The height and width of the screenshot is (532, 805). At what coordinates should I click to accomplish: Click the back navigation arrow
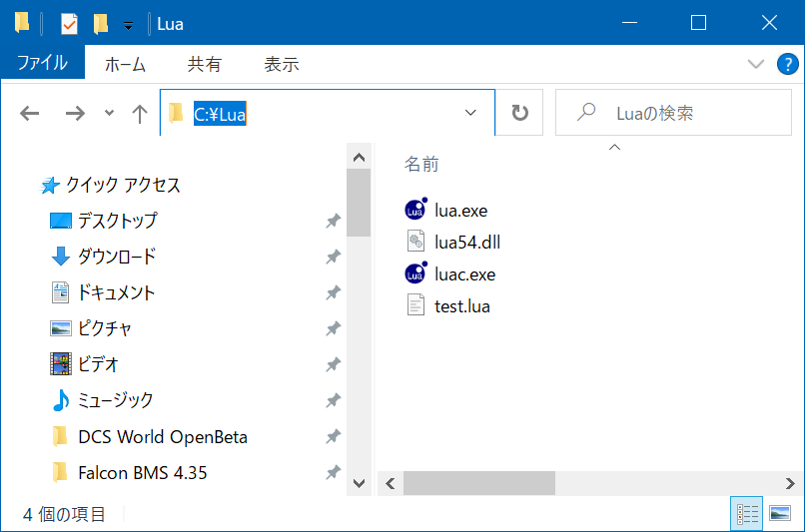pyautogui.click(x=29, y=114)
